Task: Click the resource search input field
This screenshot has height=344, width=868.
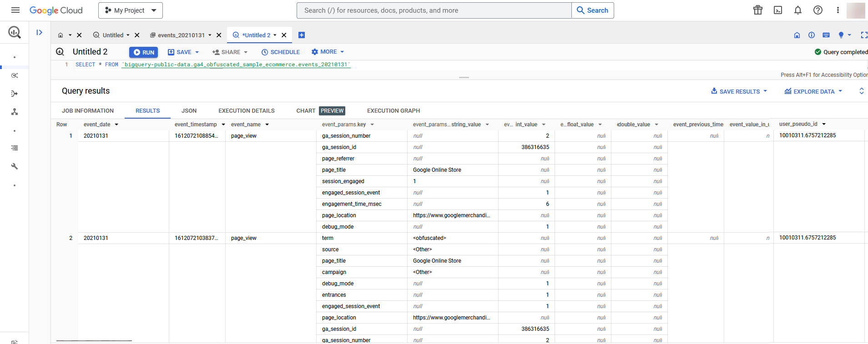Action: pyautogui.click(x=434, y=10)
